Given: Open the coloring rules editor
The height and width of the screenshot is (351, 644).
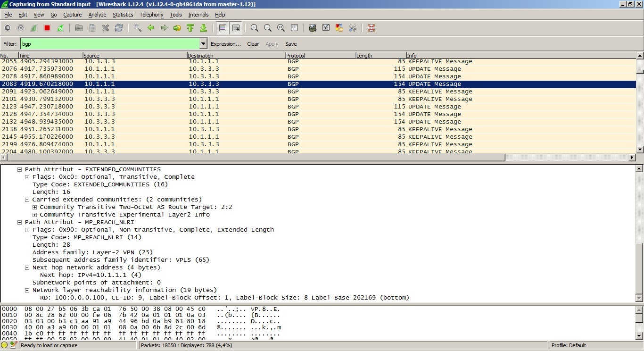Looking at the screenshot, I should point(339,28).
